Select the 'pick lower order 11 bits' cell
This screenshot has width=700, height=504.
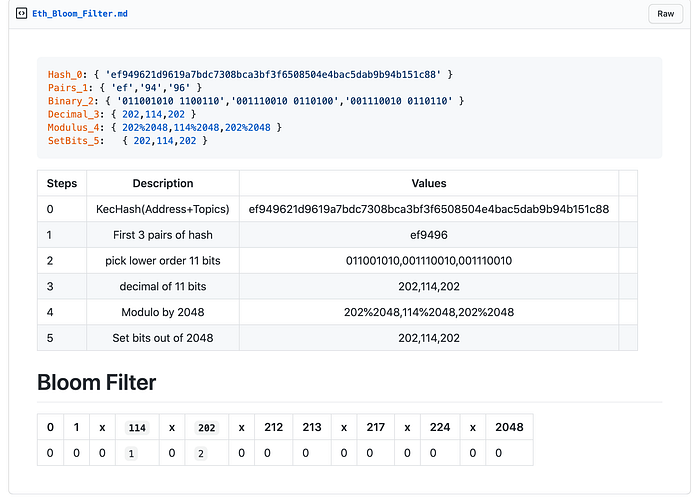(163, 261)
